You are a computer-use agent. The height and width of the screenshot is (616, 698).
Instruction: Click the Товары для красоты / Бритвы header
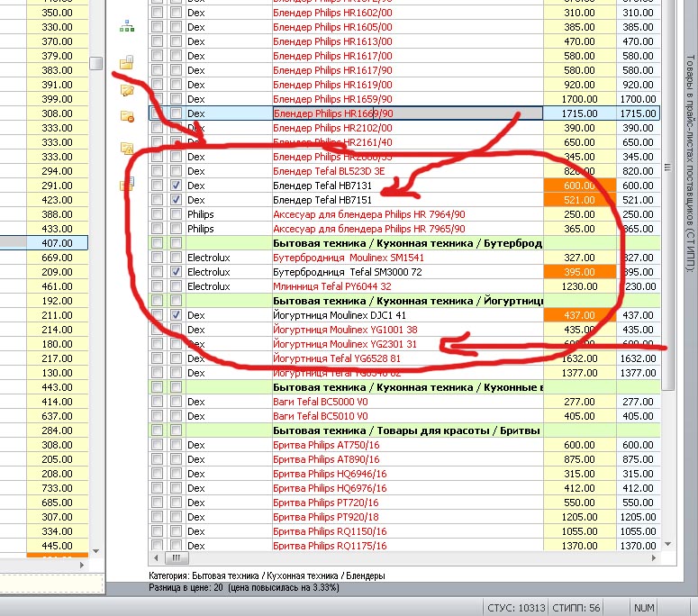pos(406,430)
